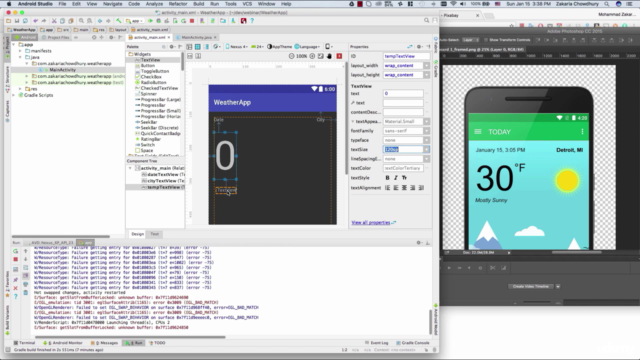
Task: Click Create Video Timeline button in Photoshop
Action: (531, 287)
